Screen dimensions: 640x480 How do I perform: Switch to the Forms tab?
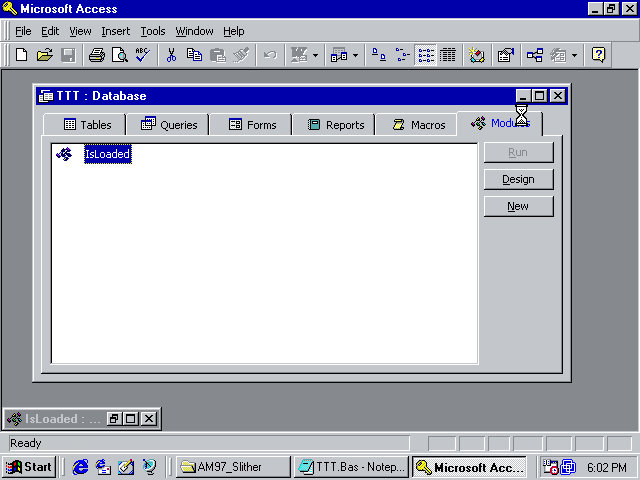tap(251, 124)
